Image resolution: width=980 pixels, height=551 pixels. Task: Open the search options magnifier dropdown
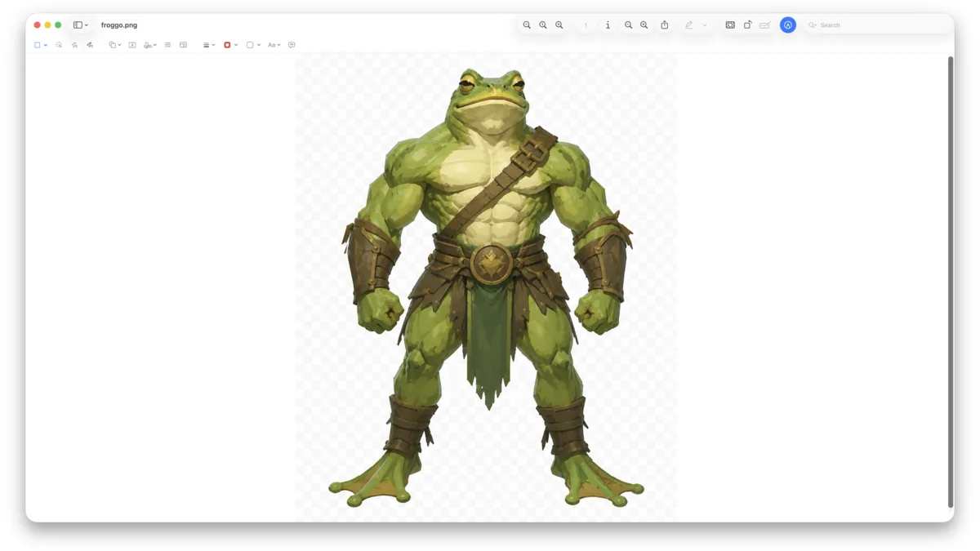[813, 25]
